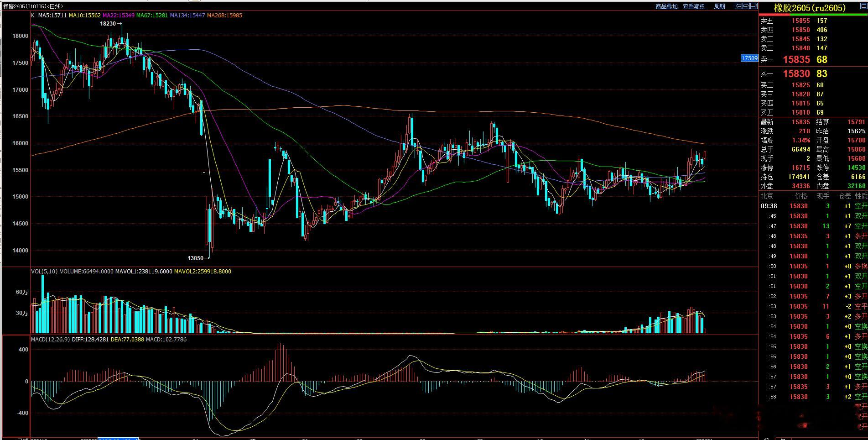Screen dimensions: 868x440
Task: Click the 昨结 15625 value
Action: pyautogui.click(x=856, y=131)
